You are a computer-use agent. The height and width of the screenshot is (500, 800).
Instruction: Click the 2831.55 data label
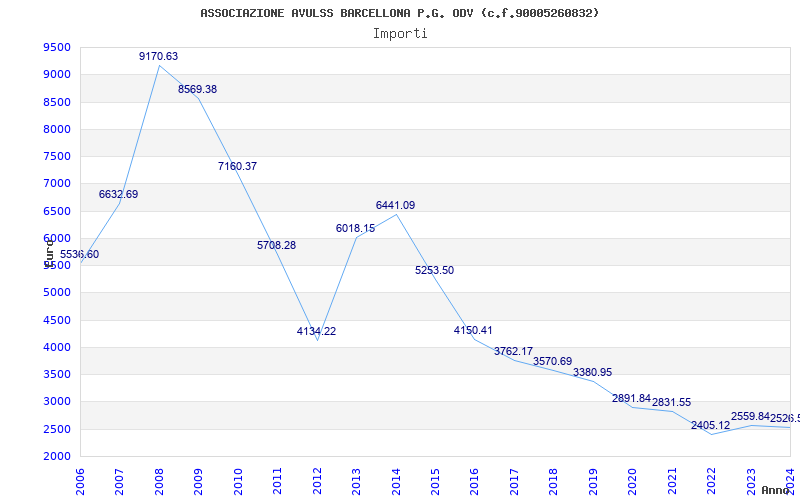671,403
